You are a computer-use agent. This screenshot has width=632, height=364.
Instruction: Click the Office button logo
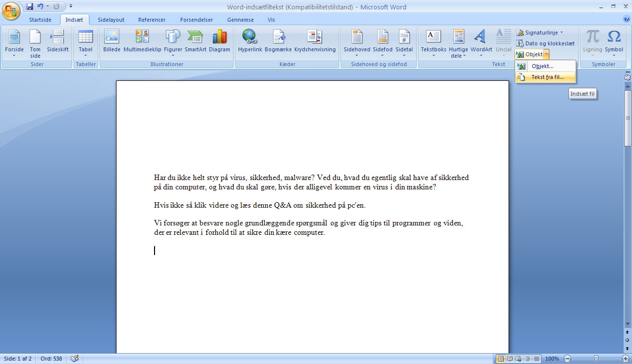pyautogui.click(x=11, y=10)
